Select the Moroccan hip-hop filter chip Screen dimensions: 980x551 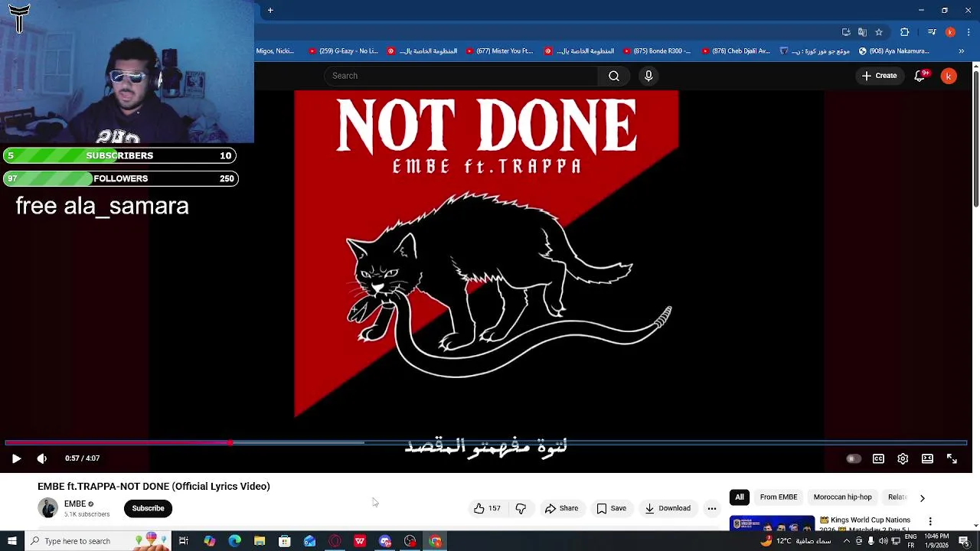point(843,497)
